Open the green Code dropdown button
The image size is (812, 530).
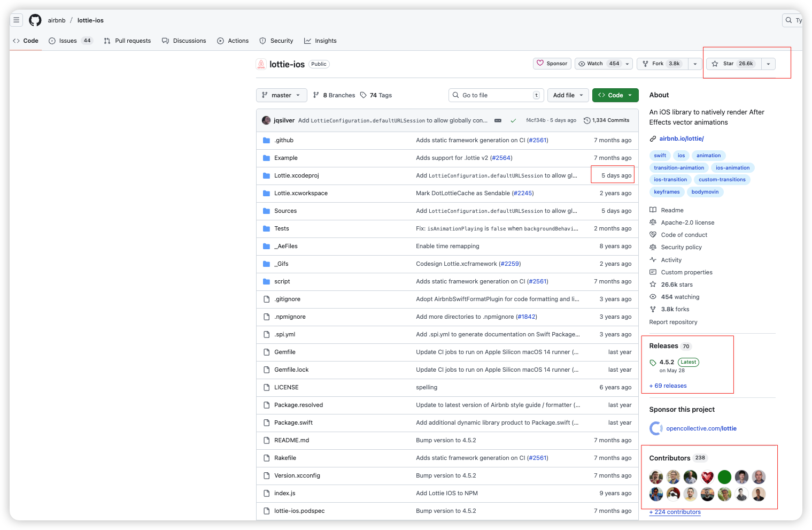tap(615, 95)
